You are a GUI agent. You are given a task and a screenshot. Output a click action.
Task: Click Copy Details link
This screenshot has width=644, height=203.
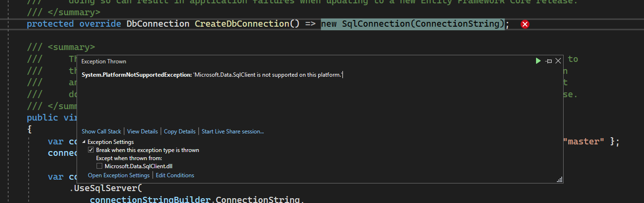[x=179, y=132]
